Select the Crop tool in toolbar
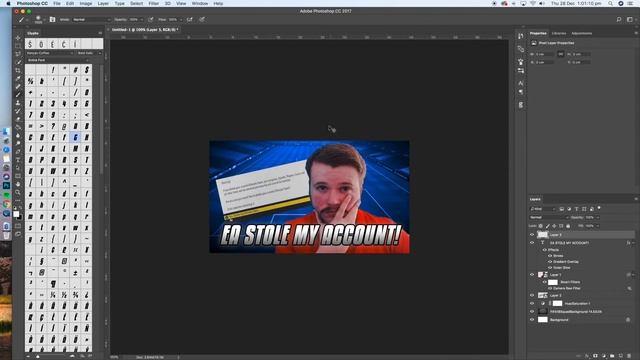The image size is (640, 360). tap(18, 70)
